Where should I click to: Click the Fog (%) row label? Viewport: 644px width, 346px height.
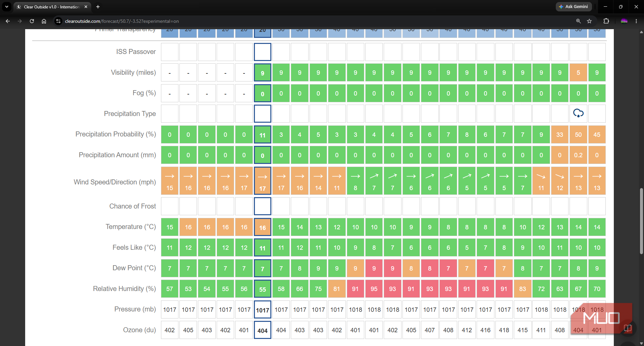(x=144, y=93)
